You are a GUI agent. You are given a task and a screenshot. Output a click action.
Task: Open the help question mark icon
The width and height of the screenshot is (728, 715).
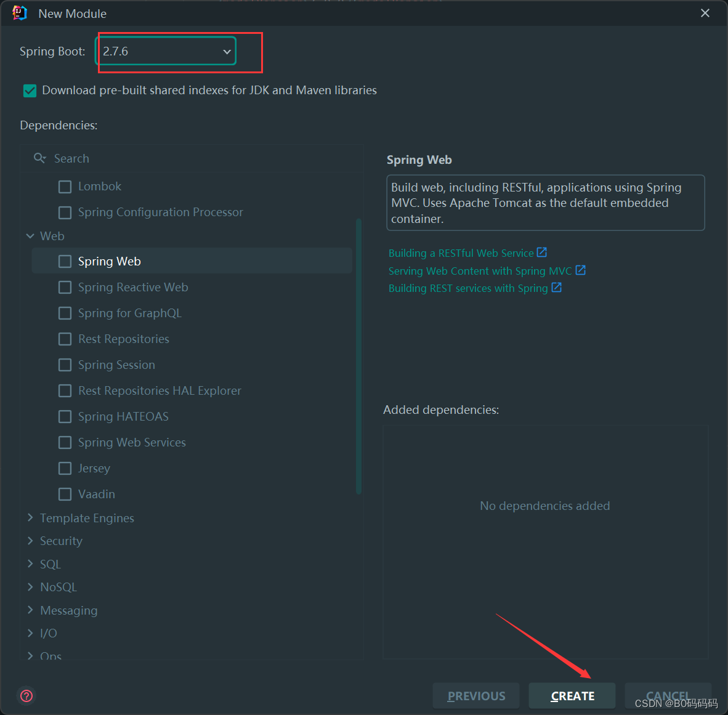26,695
